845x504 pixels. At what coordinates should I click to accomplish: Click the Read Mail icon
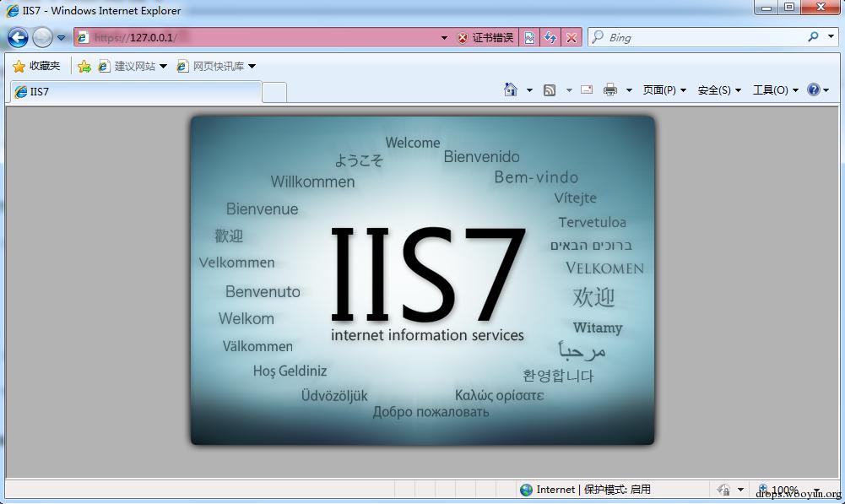587,89
